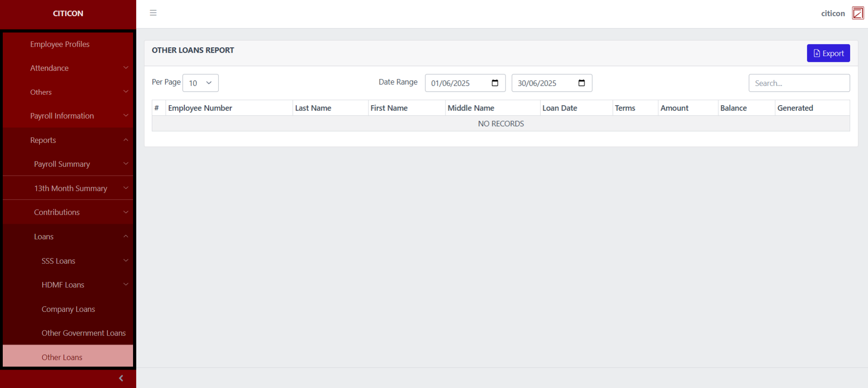Expand the Attendance menu

click(x=68, y=68)
